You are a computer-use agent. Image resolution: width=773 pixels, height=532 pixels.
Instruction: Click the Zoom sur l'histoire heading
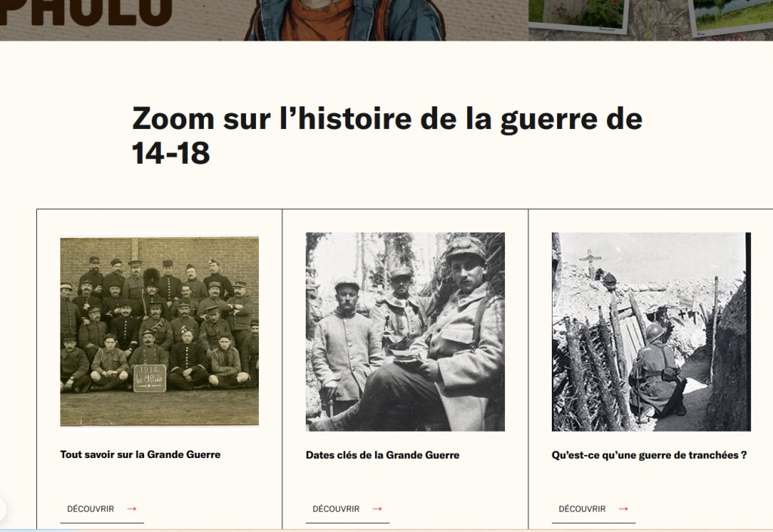[387, 136]
